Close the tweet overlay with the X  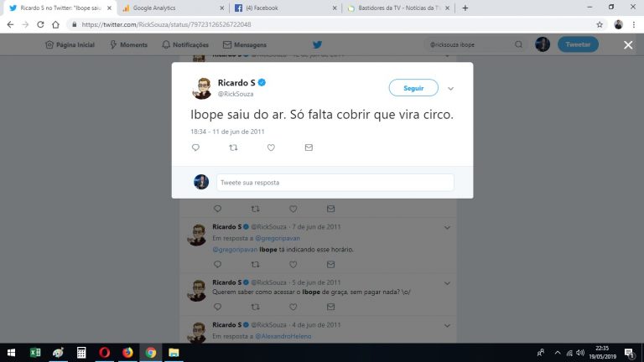pyautogui.click(x=628, y=44)
